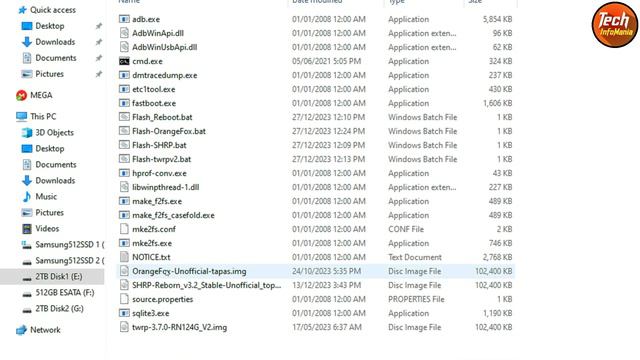Click the etc1tool.exe icon
The height and width of the screenshot is (360, 640).
coord(124,89)
